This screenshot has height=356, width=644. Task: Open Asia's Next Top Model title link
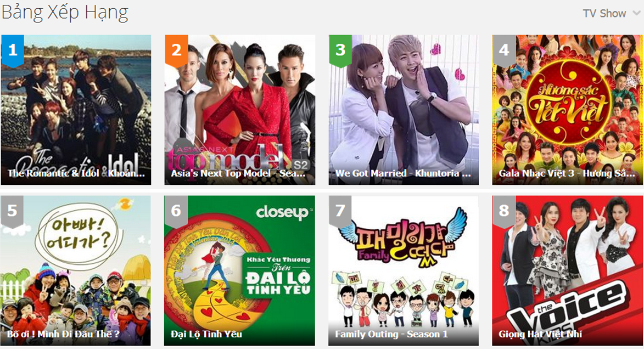coord(238,173)
